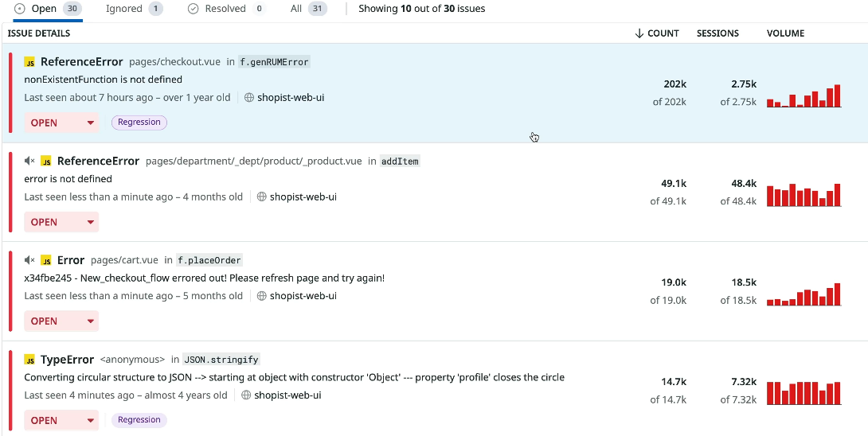The width and height of the screenshot is (868, 436).
Task: Click JS icon of the cart.vue Error
Action: 46,261
